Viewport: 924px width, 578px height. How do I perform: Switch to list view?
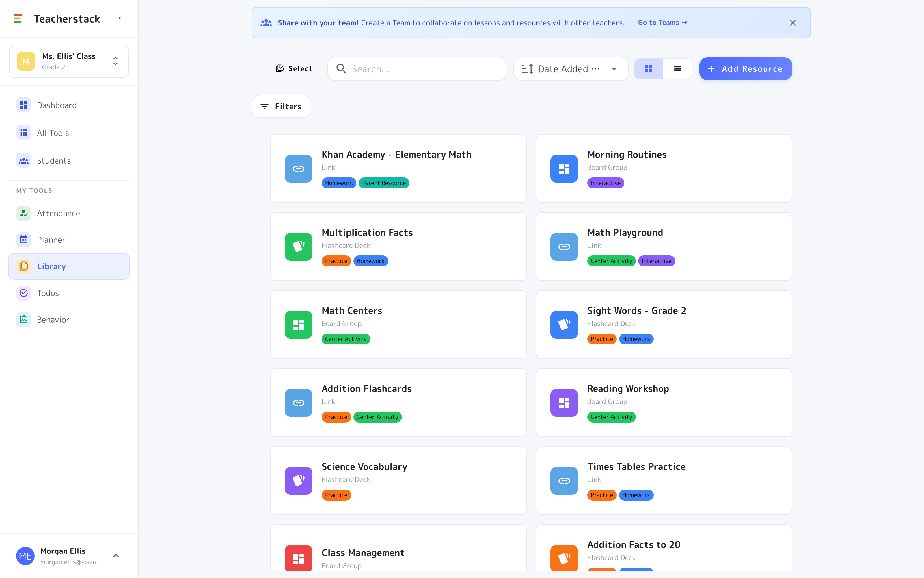(677, 69)
